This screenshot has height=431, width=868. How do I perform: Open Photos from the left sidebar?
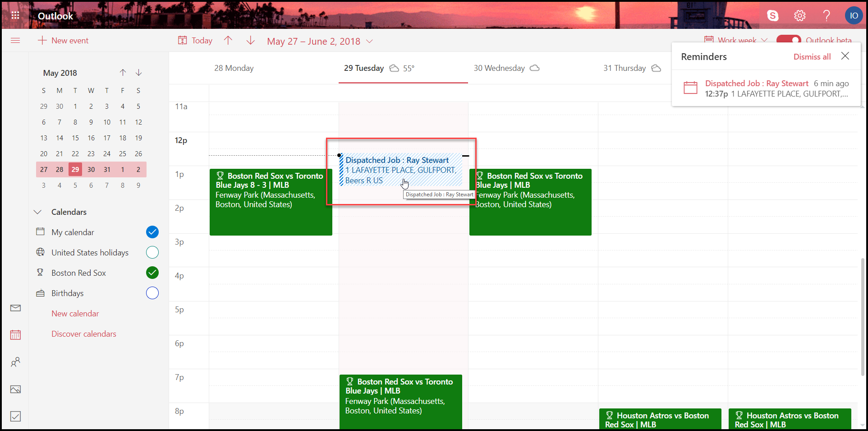(x=15, y=389)
